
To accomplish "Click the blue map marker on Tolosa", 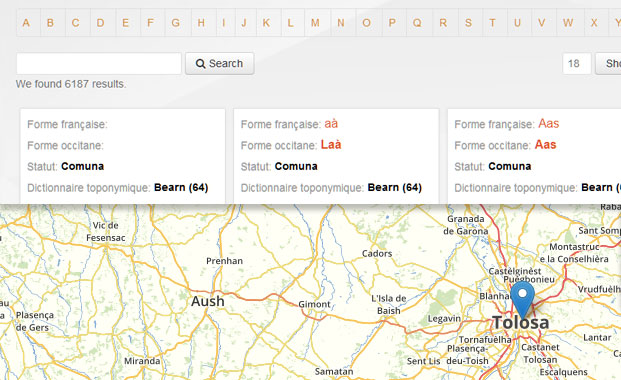I will [522, 300].
